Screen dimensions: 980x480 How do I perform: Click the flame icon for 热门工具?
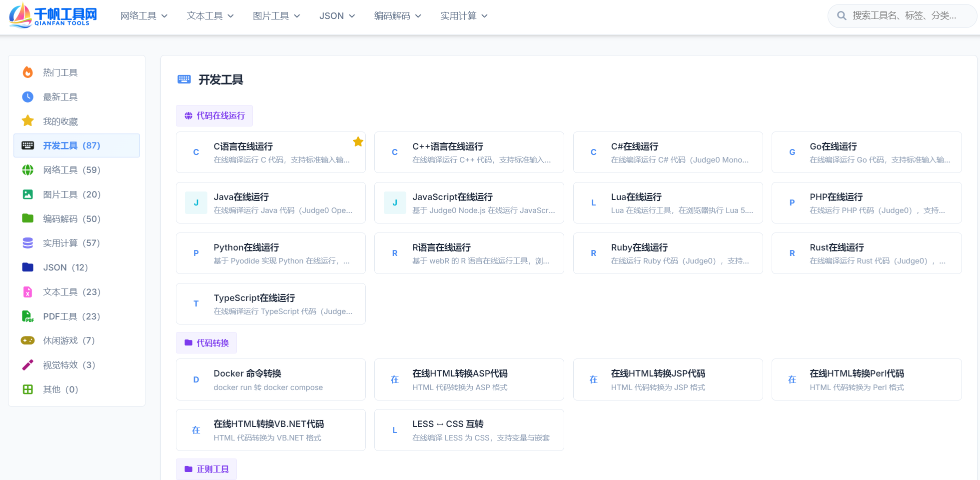[x=28, y=72]
